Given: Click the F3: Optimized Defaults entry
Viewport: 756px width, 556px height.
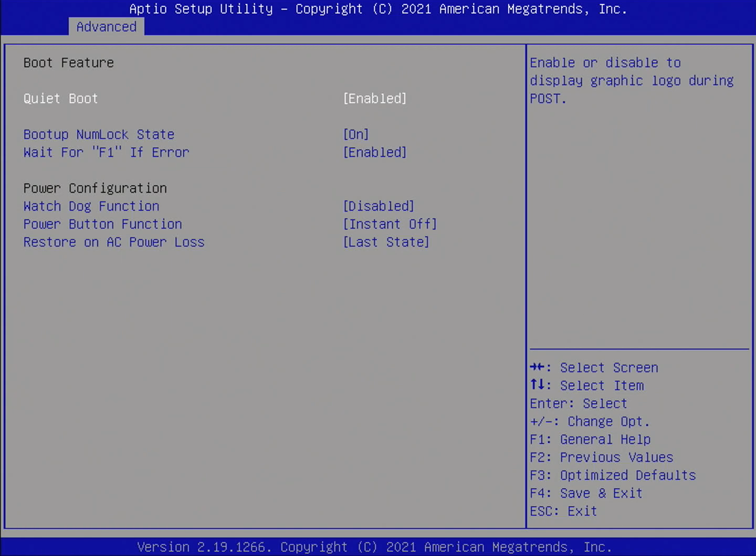Looking at the screenshot, I should coord(613,475).
